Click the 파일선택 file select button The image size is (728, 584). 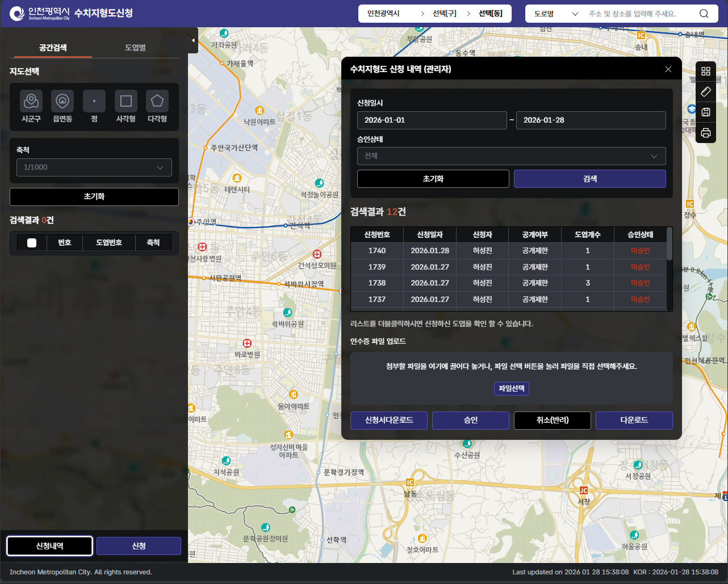tap(511, 389)
